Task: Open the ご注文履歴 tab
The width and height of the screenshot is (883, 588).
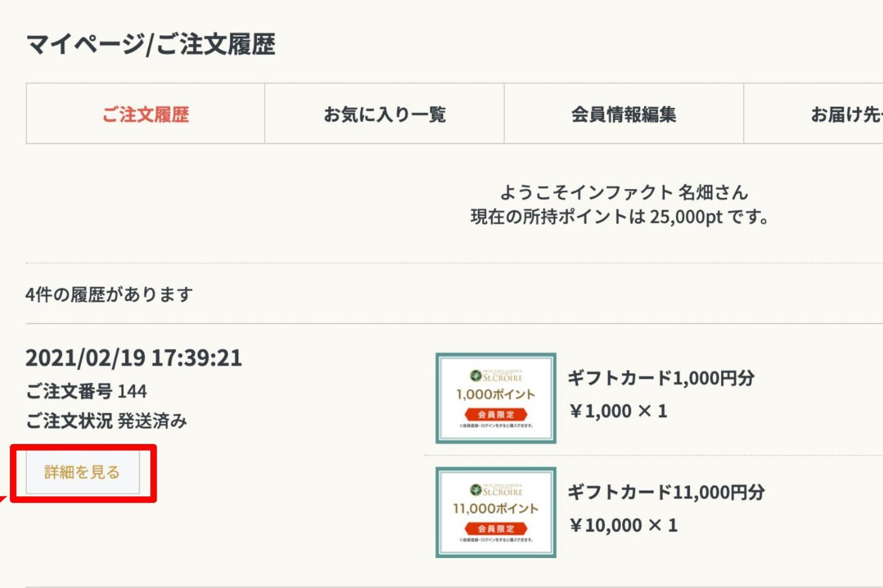Action: (x=145, y=114)
